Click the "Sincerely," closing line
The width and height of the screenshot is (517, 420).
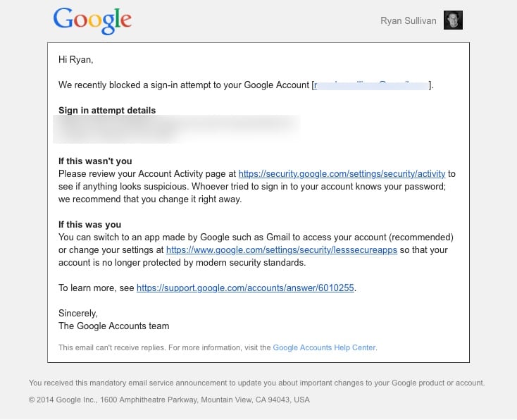(x=77, y=313)
